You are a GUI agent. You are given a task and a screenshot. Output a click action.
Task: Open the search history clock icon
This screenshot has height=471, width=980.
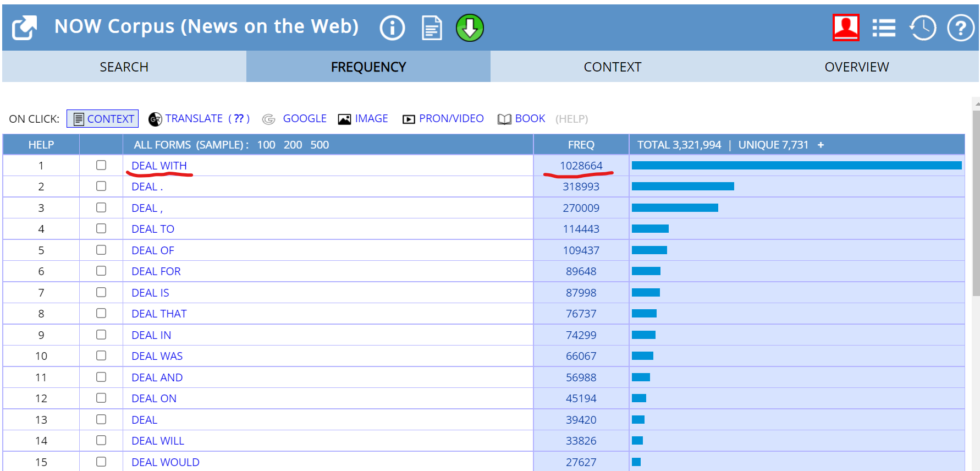click(922, 28)
